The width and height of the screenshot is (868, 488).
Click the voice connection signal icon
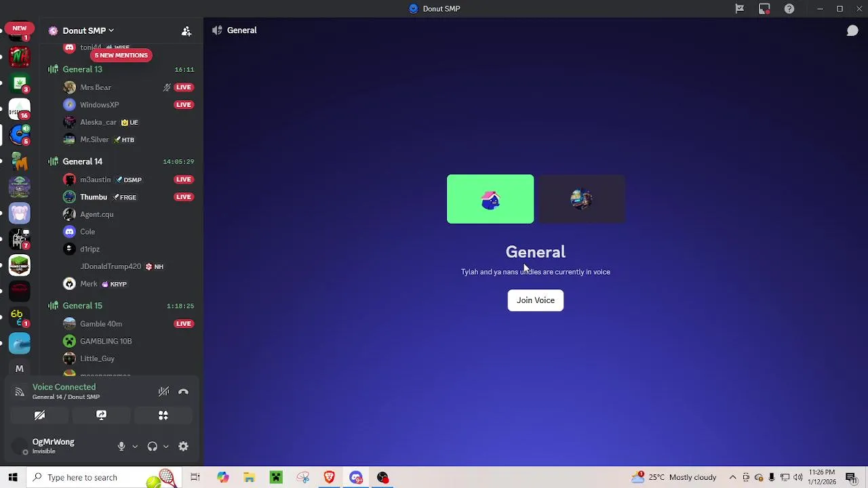(x=20, y=392)
